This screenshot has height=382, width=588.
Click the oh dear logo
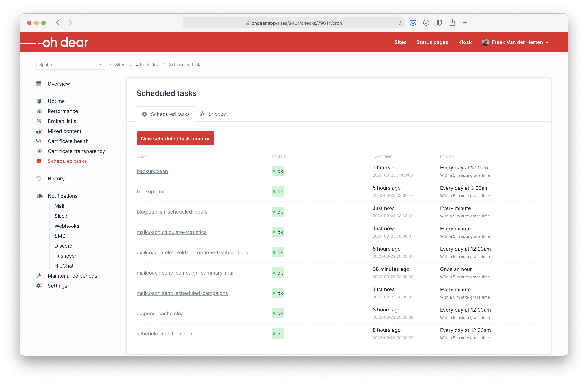54,42
